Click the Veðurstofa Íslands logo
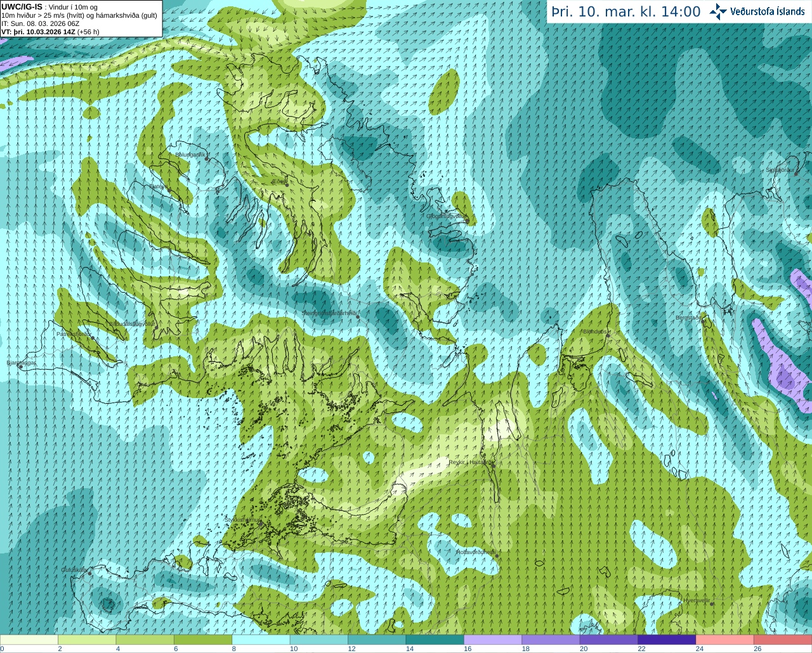 click(757, 11)
